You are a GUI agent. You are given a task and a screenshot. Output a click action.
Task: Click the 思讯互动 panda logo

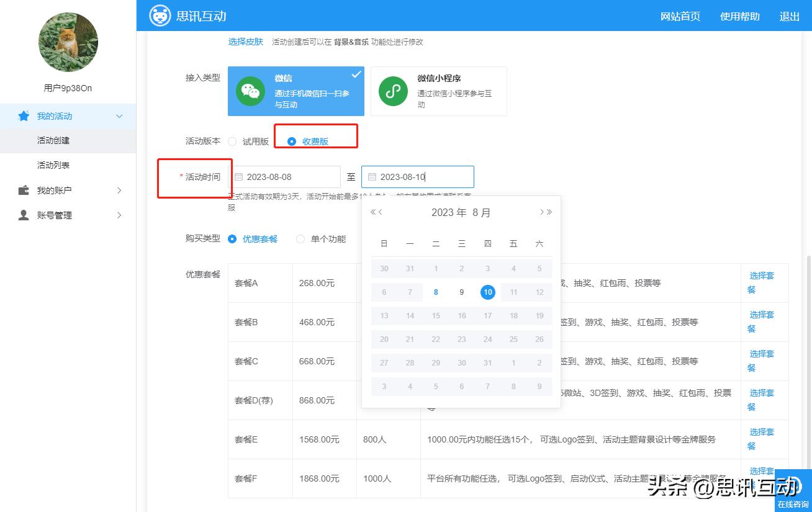pyautogui.click(x=160, y=16)
